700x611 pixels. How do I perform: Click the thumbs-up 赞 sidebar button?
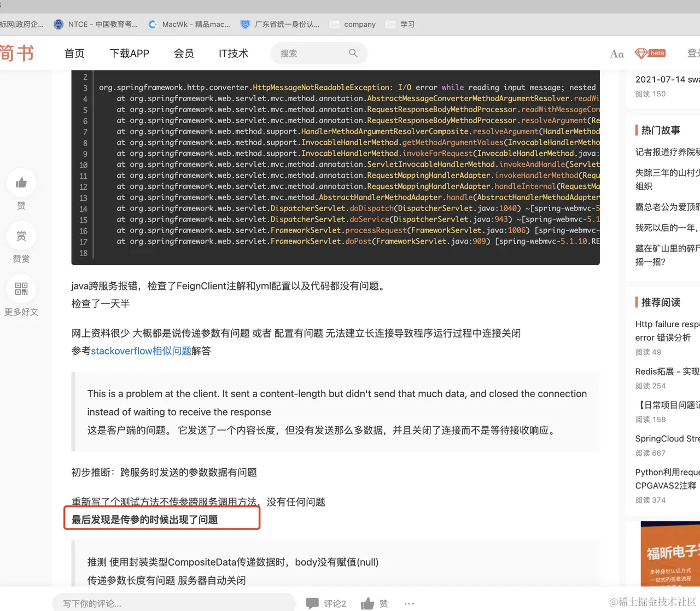(x=21, y=183)
